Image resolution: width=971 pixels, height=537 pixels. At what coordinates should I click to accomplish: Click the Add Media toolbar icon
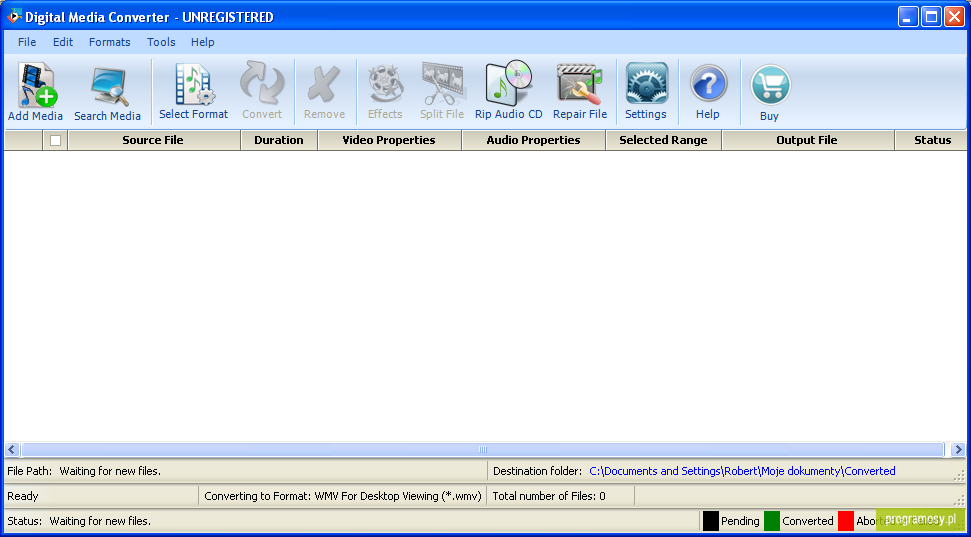point(35,92)
